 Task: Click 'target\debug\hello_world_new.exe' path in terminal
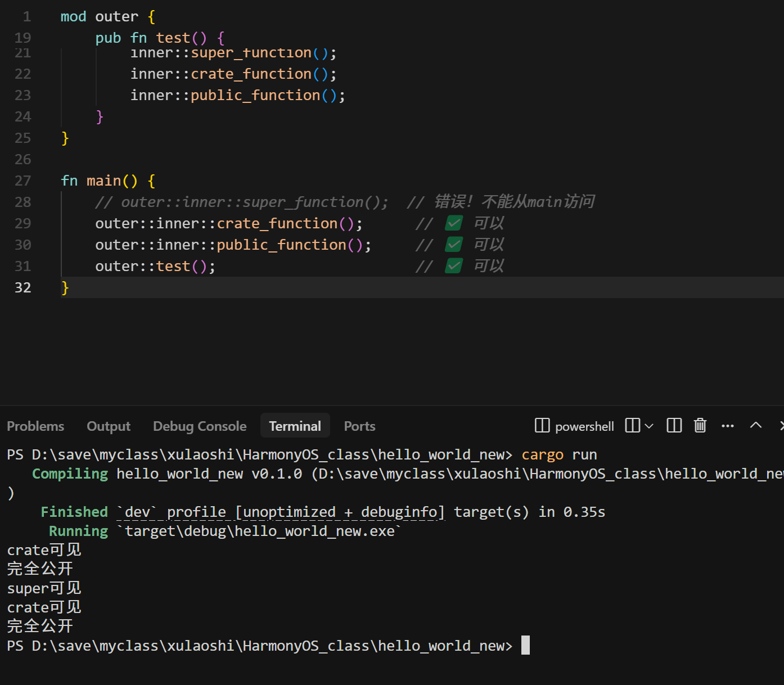click(259, 531)
